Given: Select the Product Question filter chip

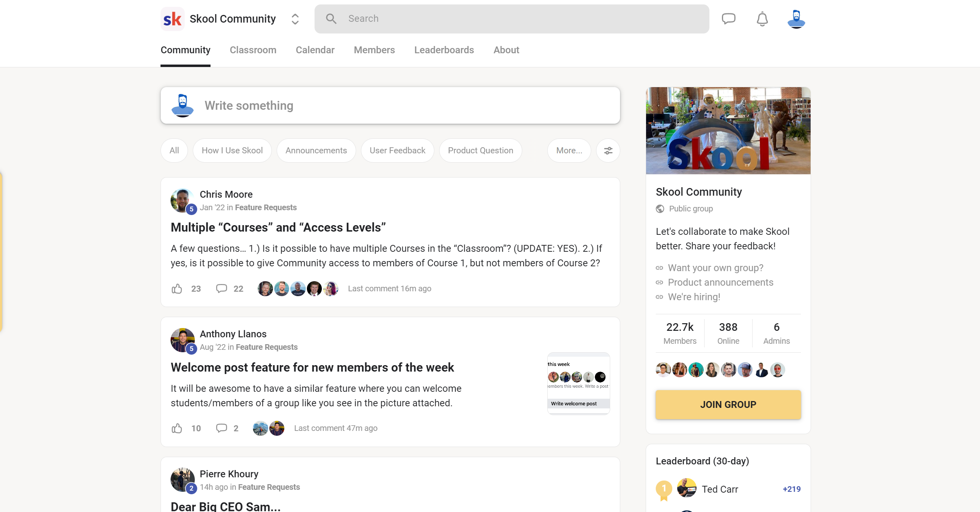Looking at the screenshot, I should [480, 150].
